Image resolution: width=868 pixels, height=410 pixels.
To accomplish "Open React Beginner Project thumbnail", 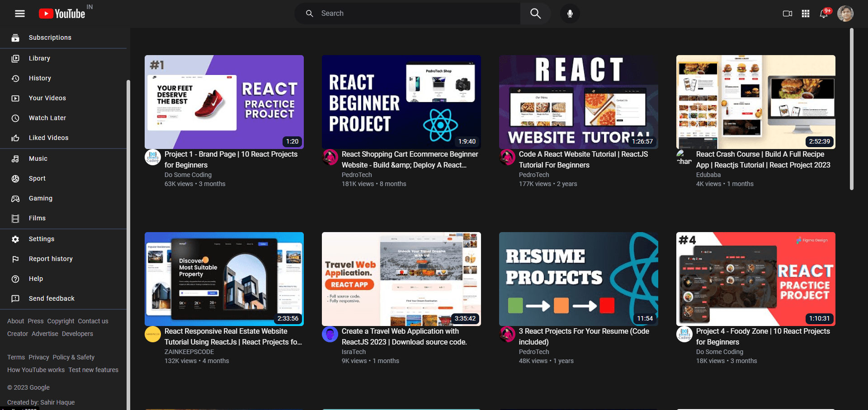I will 401,102.
